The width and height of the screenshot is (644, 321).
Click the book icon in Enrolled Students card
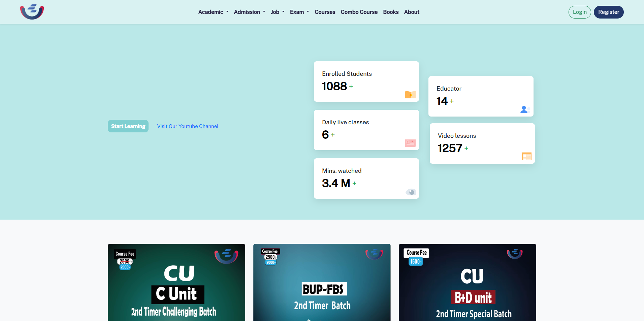[x=410, y=95]
